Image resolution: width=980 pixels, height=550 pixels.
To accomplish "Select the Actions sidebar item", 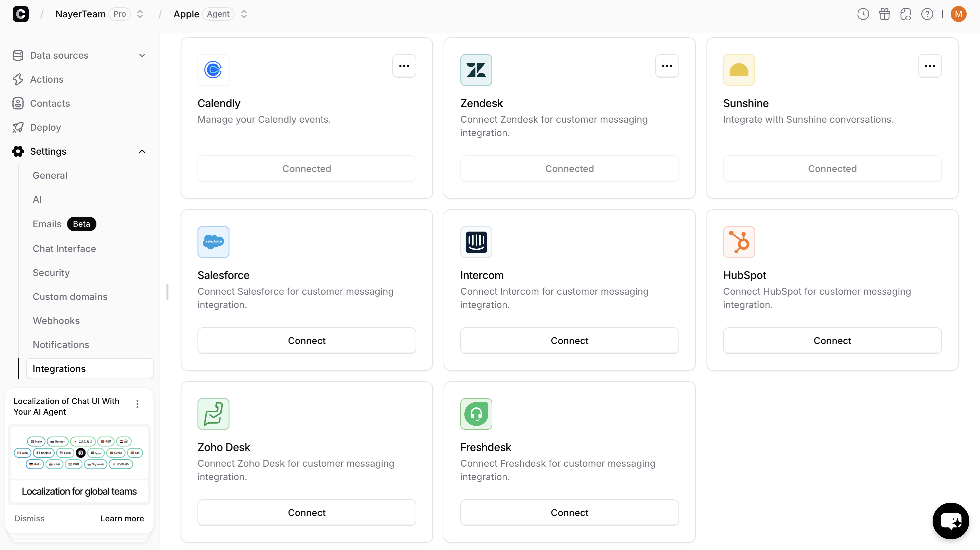I will pyautogui.click(x=47, y=79).
